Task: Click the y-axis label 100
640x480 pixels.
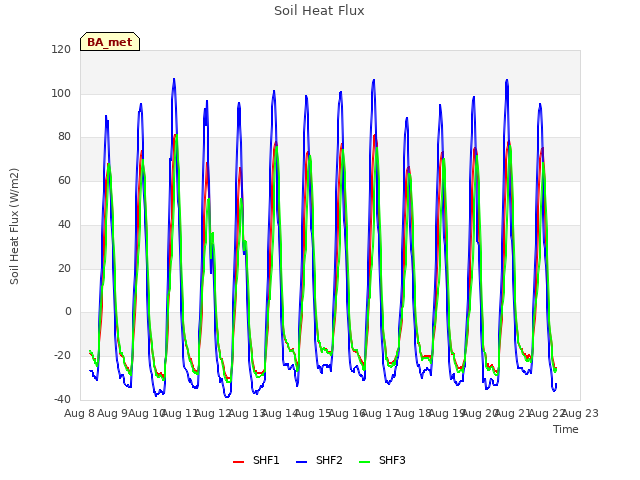Action: click(x=61, y=93)
